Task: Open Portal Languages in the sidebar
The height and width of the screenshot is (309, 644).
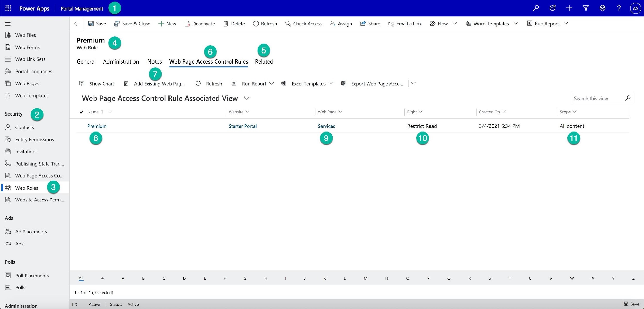Action: (35, 71)
